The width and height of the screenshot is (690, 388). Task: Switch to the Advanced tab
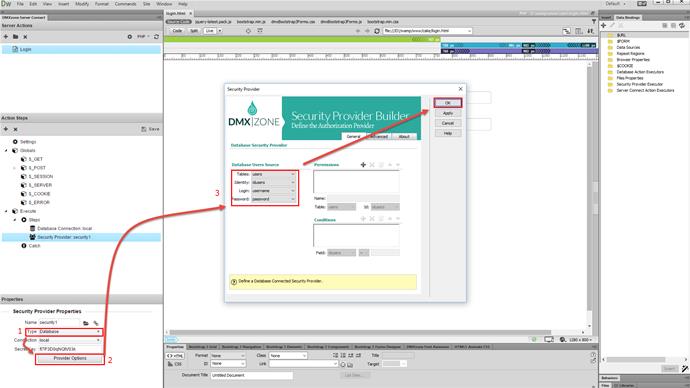379,136
